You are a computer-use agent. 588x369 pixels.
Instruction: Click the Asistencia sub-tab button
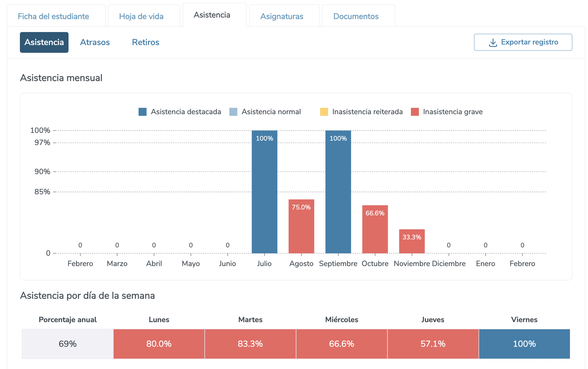pos(44,42)
